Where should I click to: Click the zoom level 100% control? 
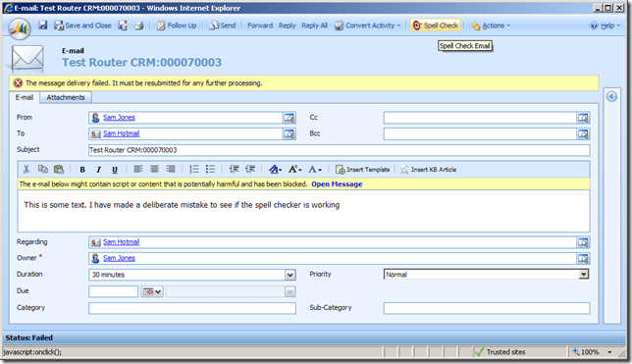[592, 352]
